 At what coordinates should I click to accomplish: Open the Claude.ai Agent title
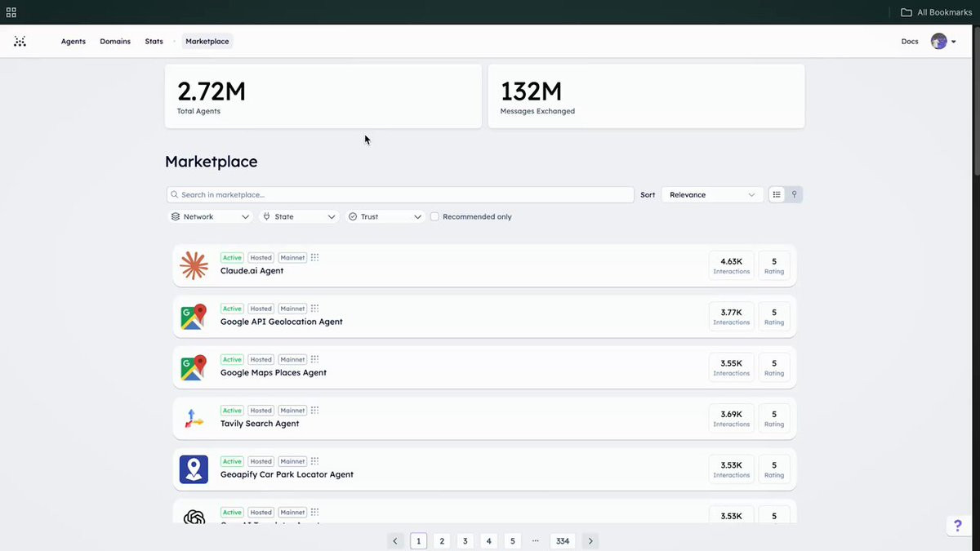coord(252,271)
